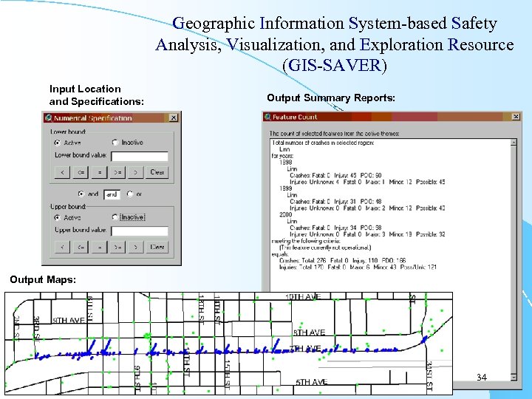
Task: Click the 'This feature currently not operational' line
Action: pos(325,248)
